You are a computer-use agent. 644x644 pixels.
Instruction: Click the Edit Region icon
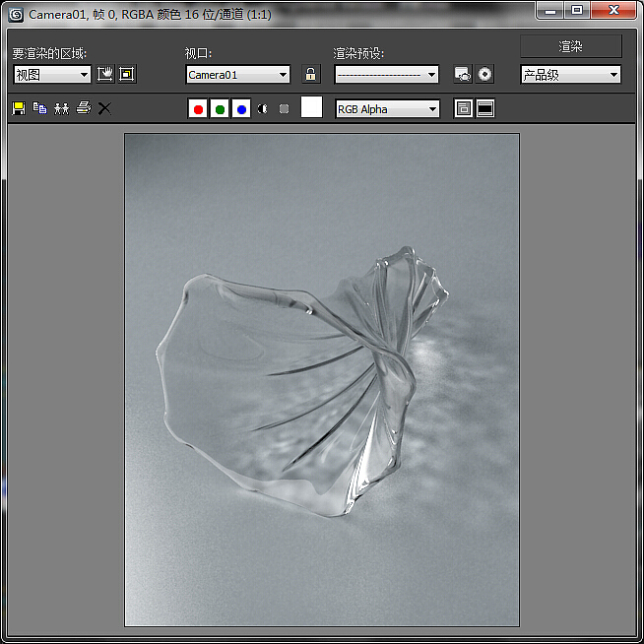coord(105,74)
